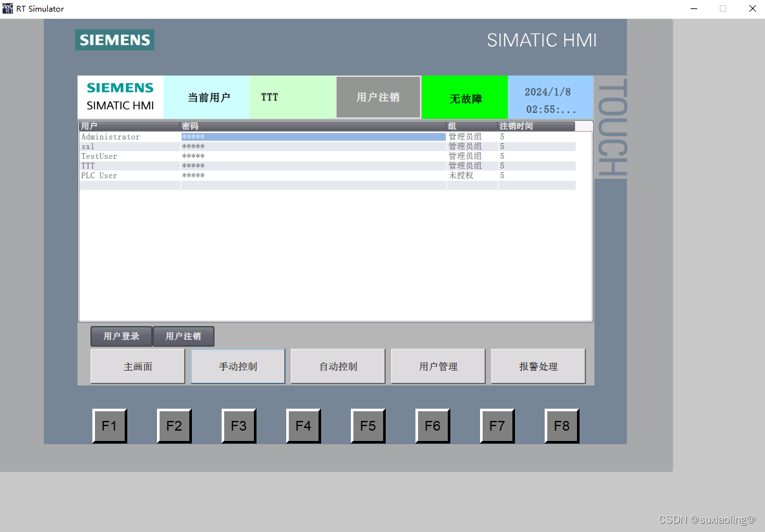Viewport: 765px width, 532px height.
Task: Select the TTT row in user table
Action: [328, 166]
